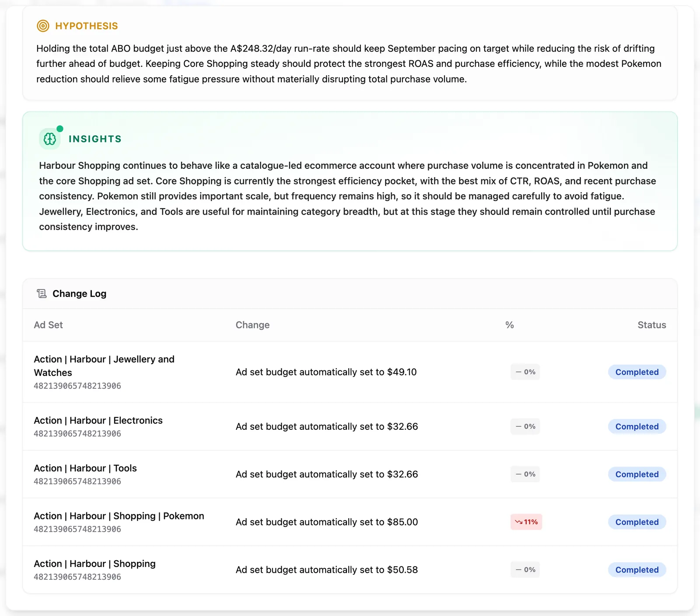Click the Change Log scroll icon
The width and height of the screenshot is (700, 616).
pos(42,293)
